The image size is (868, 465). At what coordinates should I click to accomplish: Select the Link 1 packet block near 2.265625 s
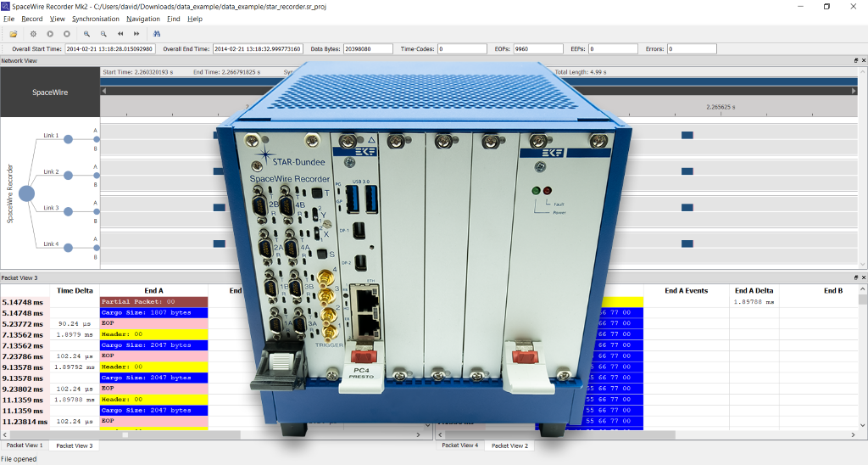point(687,135)
